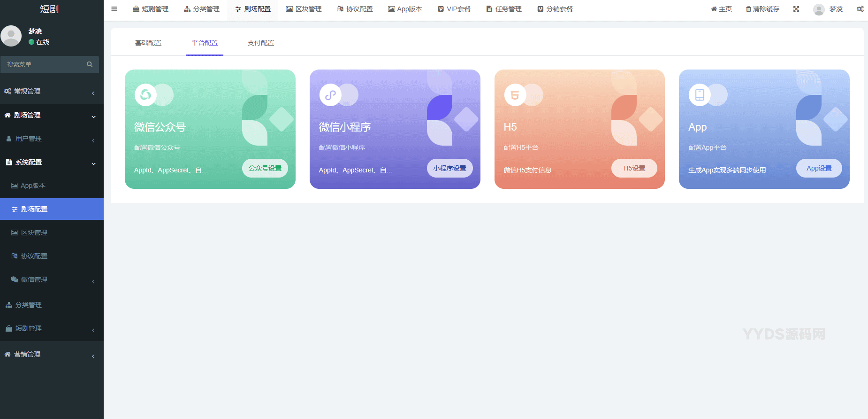
Task: Click the 微信H5支付信息 text
Action: 527,170
